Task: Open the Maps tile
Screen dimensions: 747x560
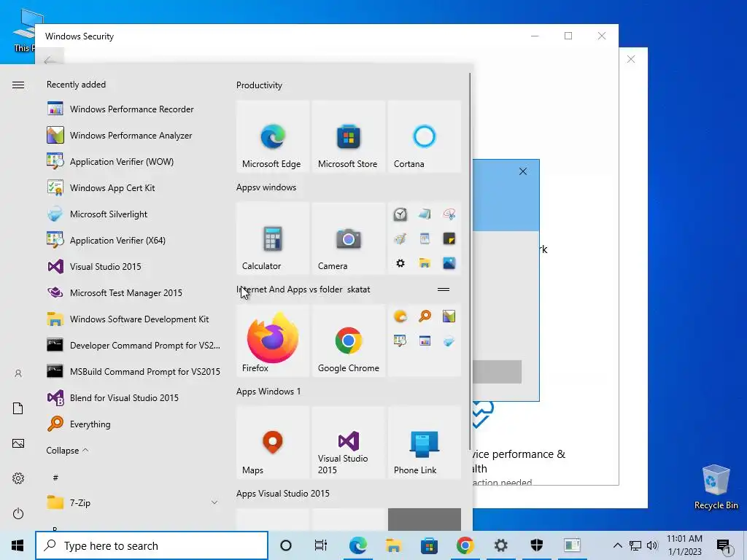Action: [273, 443]
